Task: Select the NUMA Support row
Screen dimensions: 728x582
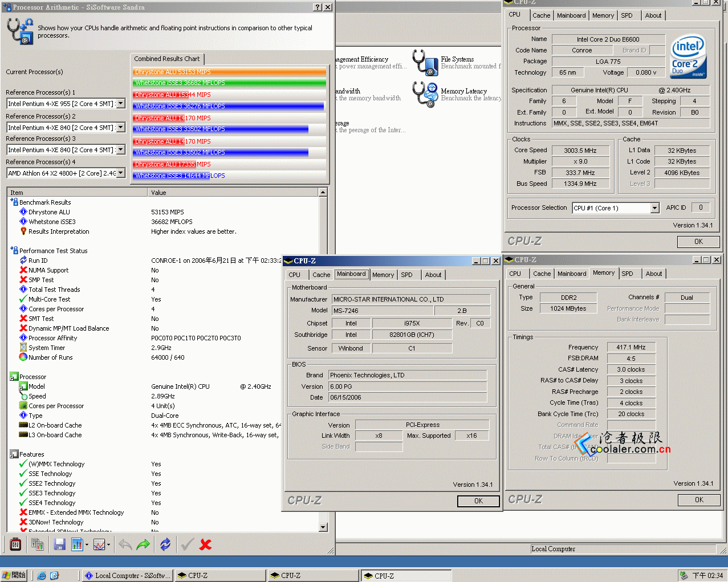Action: [x=163, y=270]
